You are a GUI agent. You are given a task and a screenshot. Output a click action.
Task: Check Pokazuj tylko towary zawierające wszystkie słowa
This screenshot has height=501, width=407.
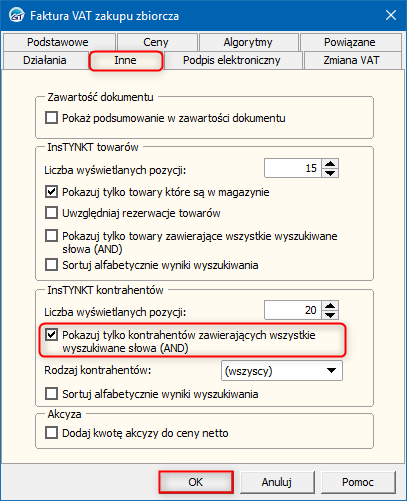(51, 236)
